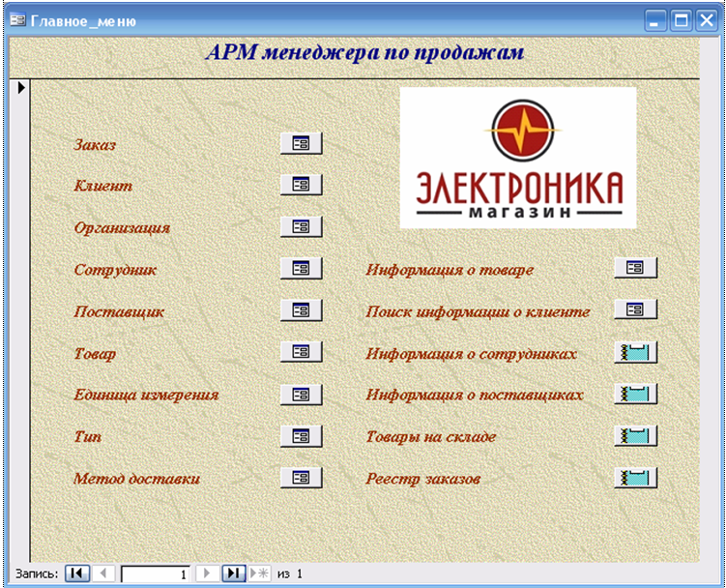Click the record number input field
The image size is (726, 588).
(155, 573)
